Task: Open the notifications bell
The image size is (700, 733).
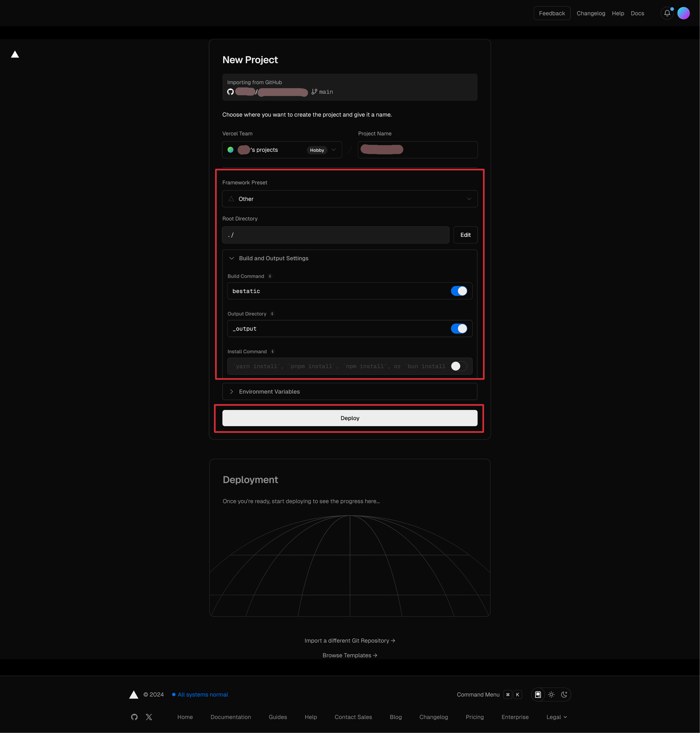Action: point(667,13)
